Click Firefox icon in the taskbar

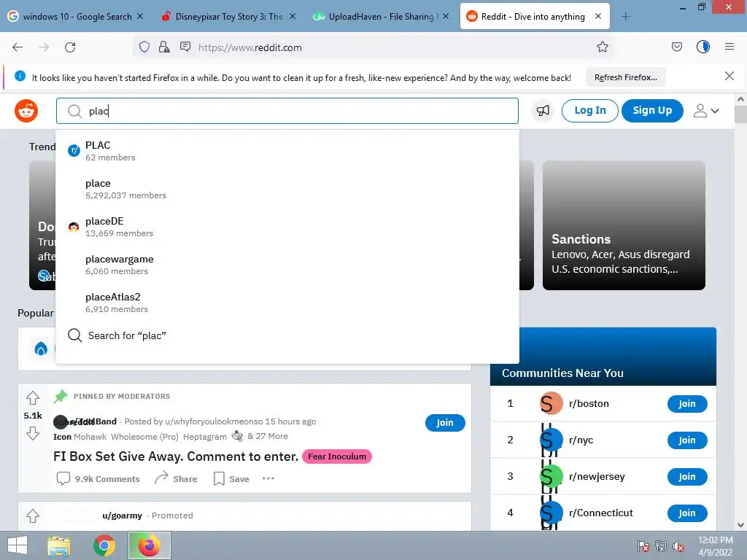coord(149,545)
